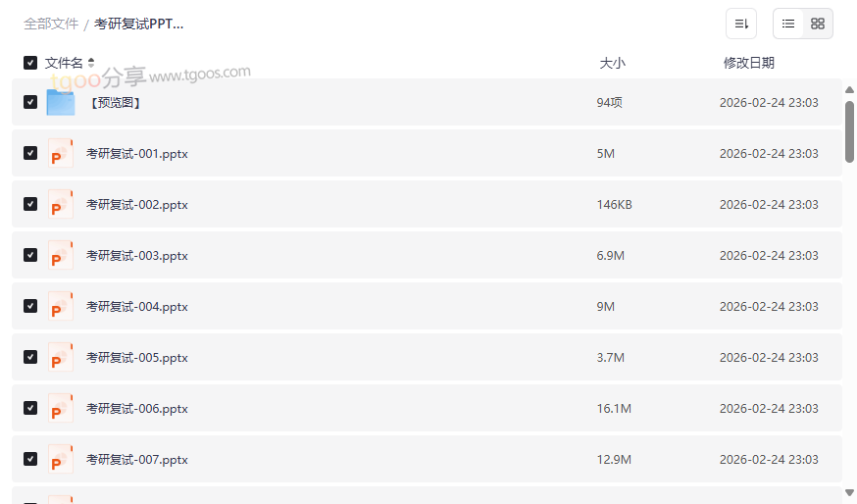This screenshot has height=504, width=857.
Task: Click PowerPoint icon of 考研复试-005.pptx
Action: 61,358
